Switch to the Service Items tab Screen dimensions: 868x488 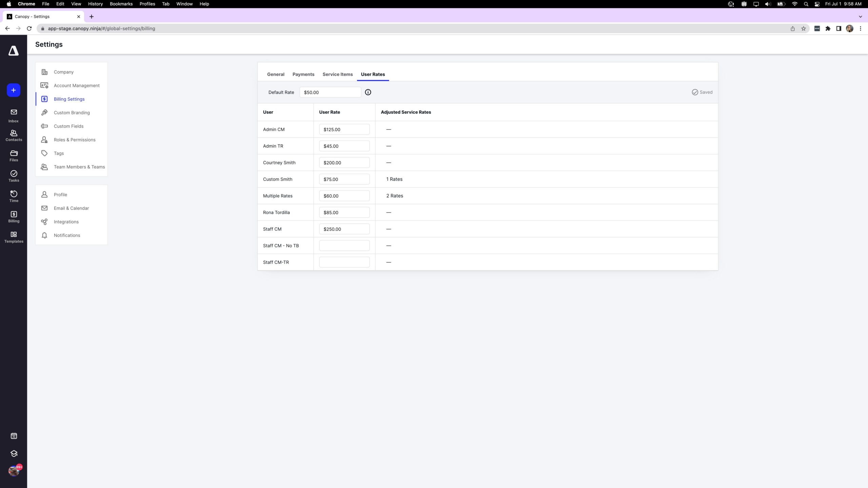coord(337,74)
